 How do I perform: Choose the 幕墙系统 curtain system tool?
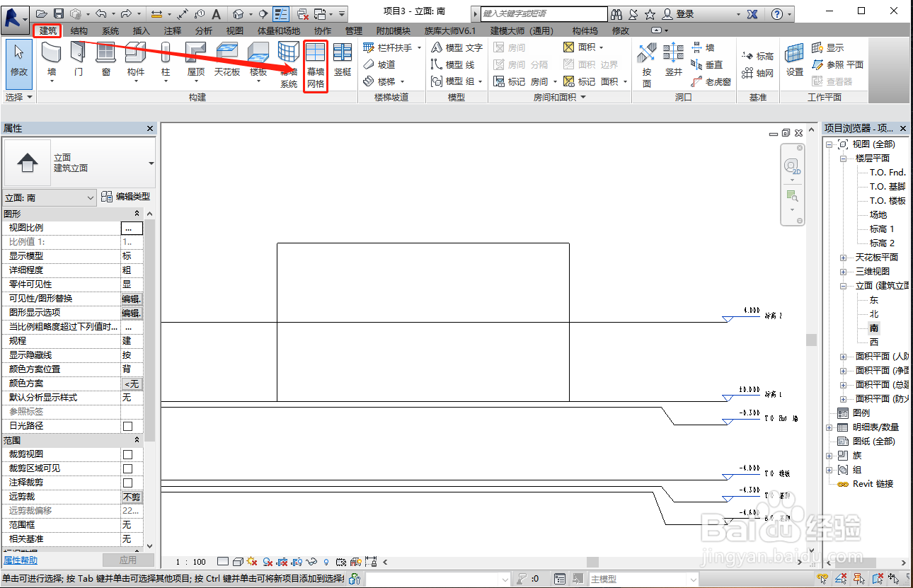tap(289, 65)
